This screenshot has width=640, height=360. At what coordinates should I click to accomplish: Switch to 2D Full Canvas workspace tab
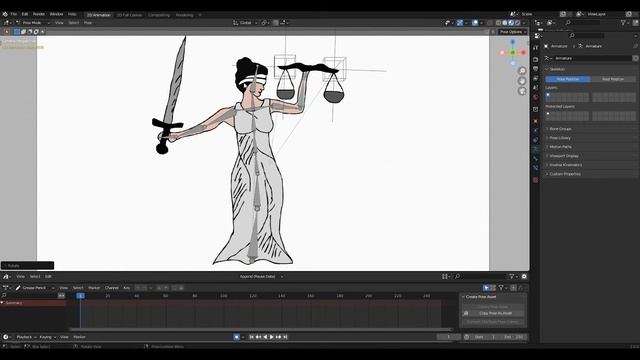point(129,15)
